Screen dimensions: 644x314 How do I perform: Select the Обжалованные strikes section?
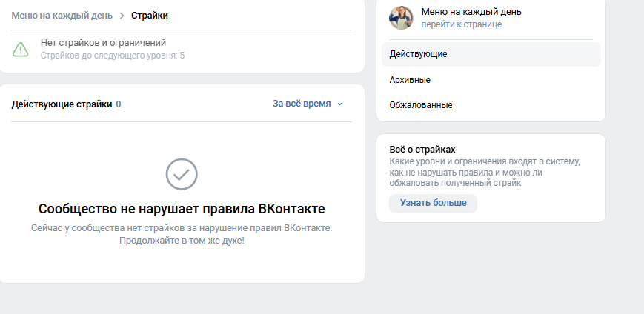click(x=421, y=105)
